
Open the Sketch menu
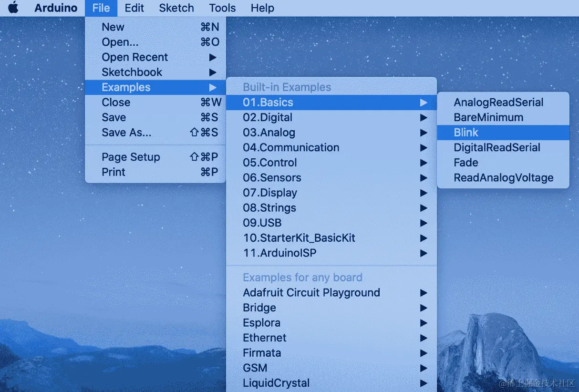[x=176, y=8]
